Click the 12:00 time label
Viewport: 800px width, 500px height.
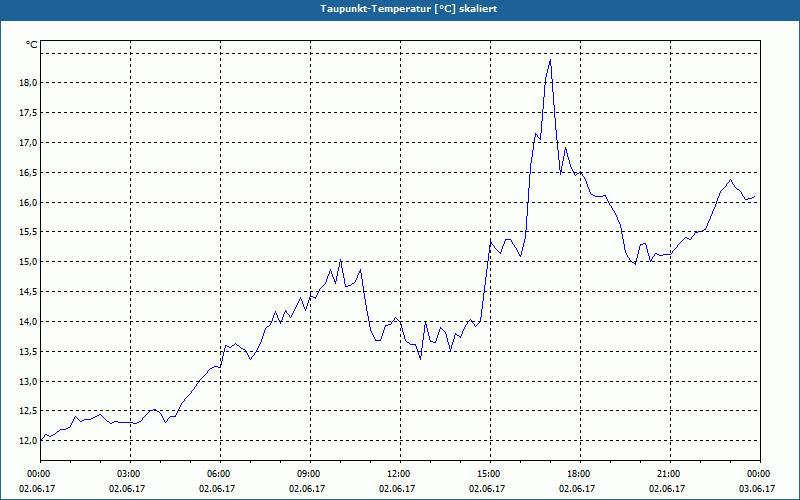(399, 474)
